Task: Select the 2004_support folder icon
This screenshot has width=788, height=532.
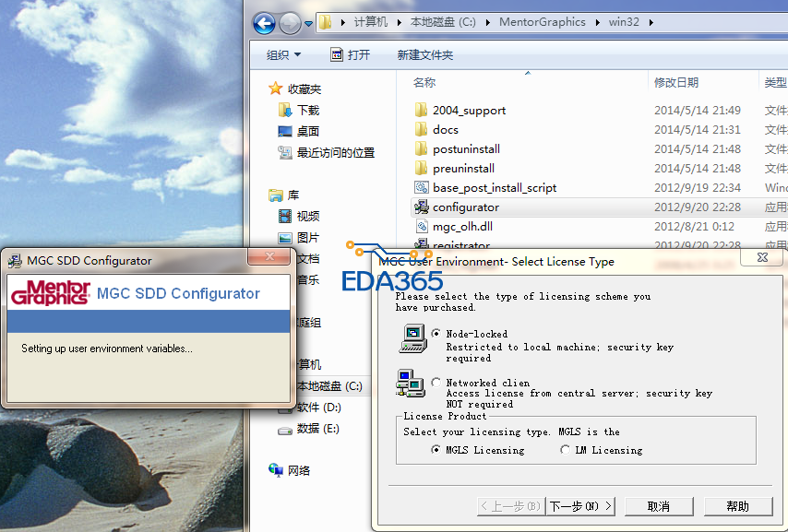Action: click(x=421, y=110)
